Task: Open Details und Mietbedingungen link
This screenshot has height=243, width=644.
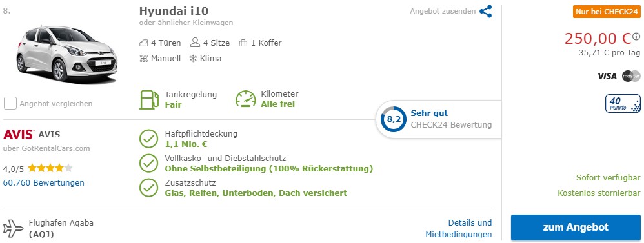Action: tap(458, 229)
